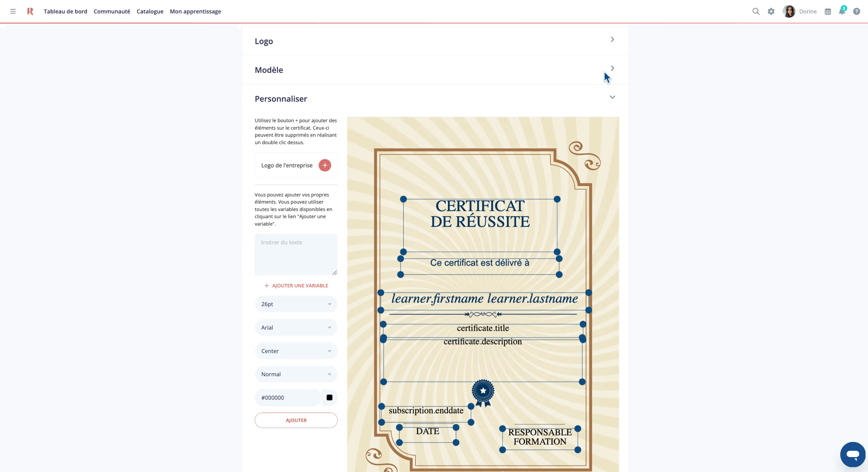Open the settings gear icon
Screen dimensions: 868x472
(x=771, y=11)
